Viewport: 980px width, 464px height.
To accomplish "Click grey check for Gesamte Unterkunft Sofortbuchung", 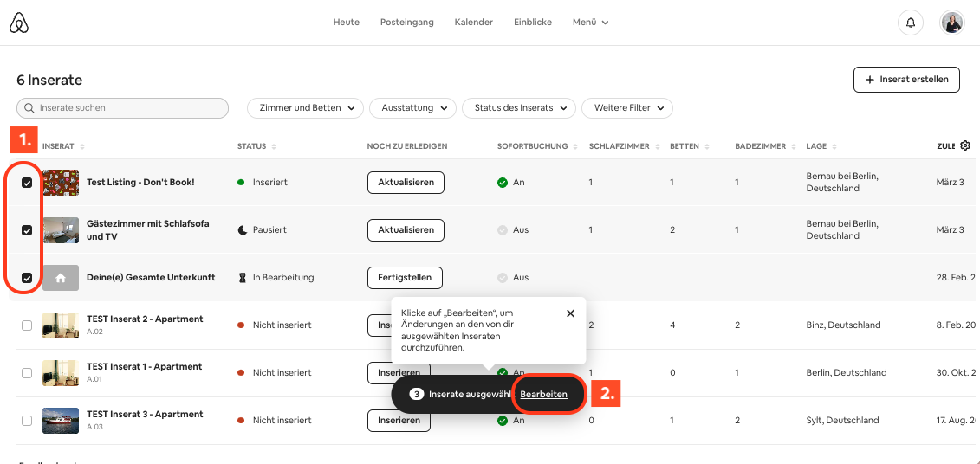I will pos(502,277).
